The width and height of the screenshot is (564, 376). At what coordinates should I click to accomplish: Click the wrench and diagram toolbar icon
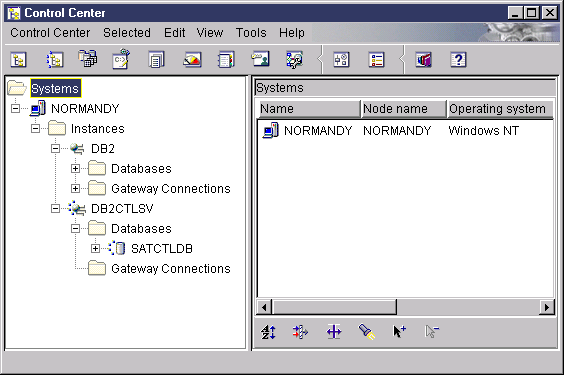pyautogui.click(x=295, y=60)
